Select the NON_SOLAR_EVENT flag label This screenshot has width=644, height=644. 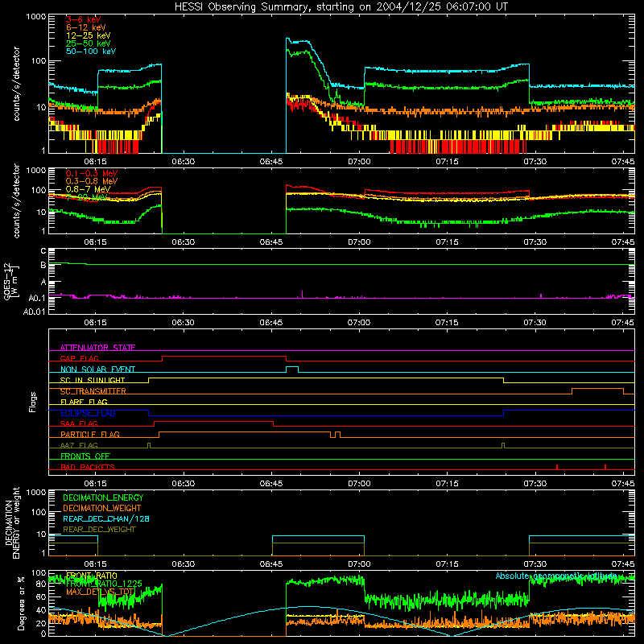point(97,369)
